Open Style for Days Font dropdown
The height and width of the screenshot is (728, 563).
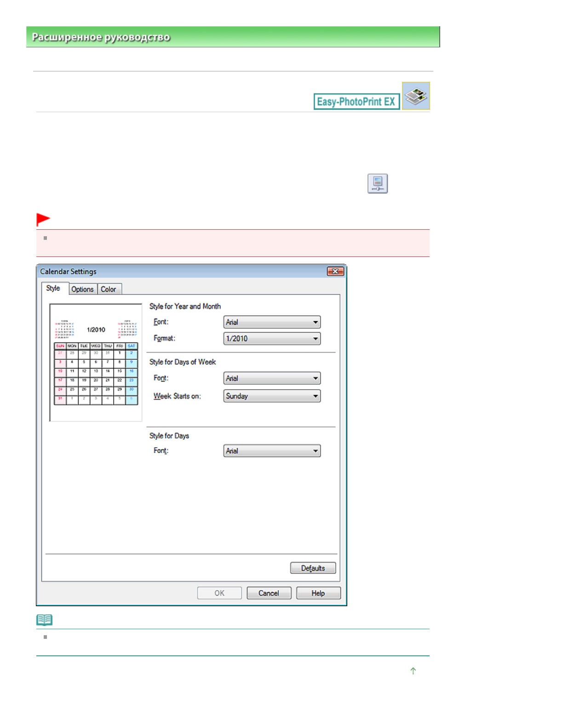272,451
